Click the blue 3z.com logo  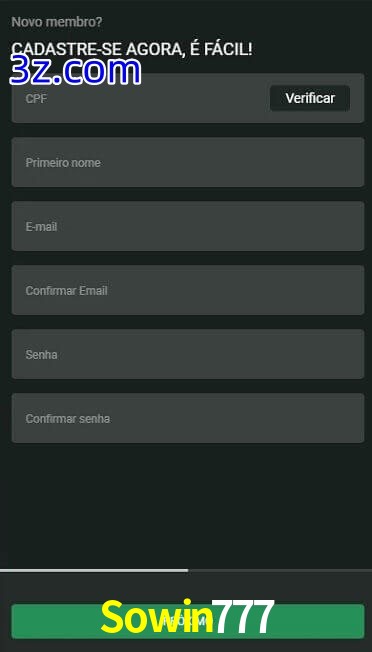pyautogui.click(x=75, y=71)
